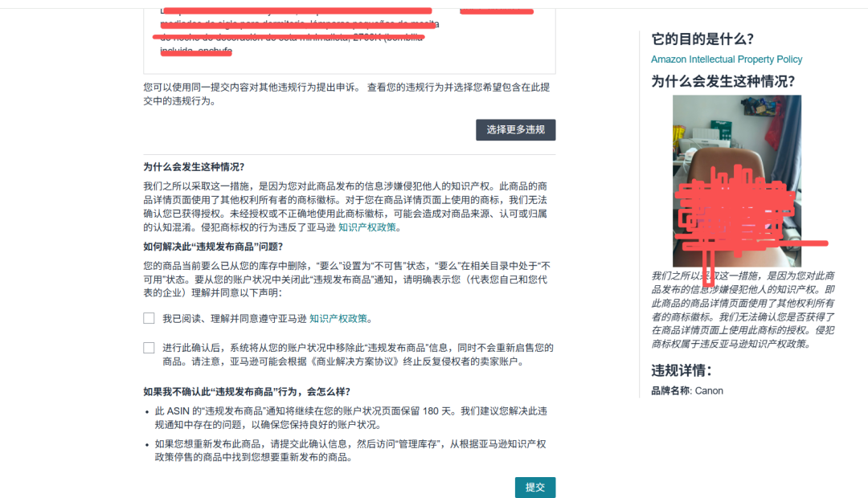This screenshot has width=868, height=498.
Task: Click the 为什么会发生这种情况? sidebar heading
Action: pos(723,81)
